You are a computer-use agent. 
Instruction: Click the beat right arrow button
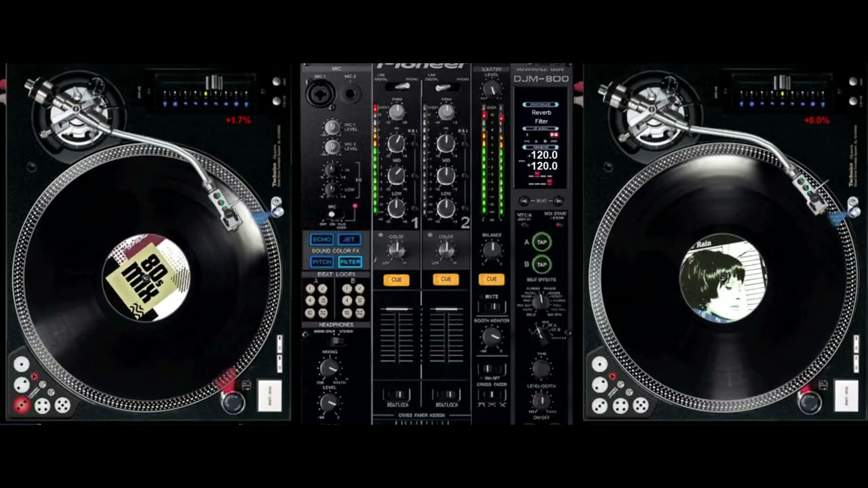tap(558, 201)
